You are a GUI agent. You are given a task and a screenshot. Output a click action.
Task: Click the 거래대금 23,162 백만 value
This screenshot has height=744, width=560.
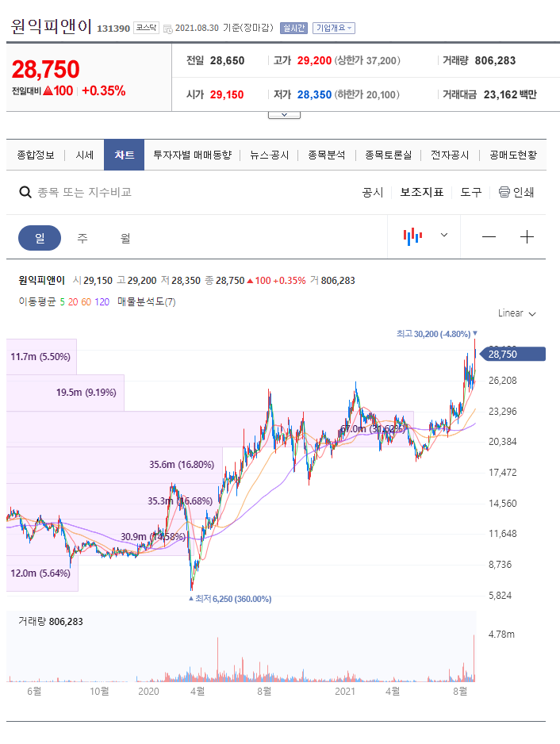pos(510,95)
